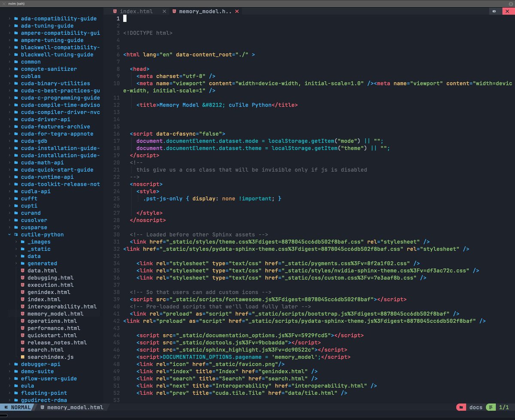The image size is (515, 420).
Task: Click folder icon beside cufft
Action: pyautogui.click(x=16, y=198)
